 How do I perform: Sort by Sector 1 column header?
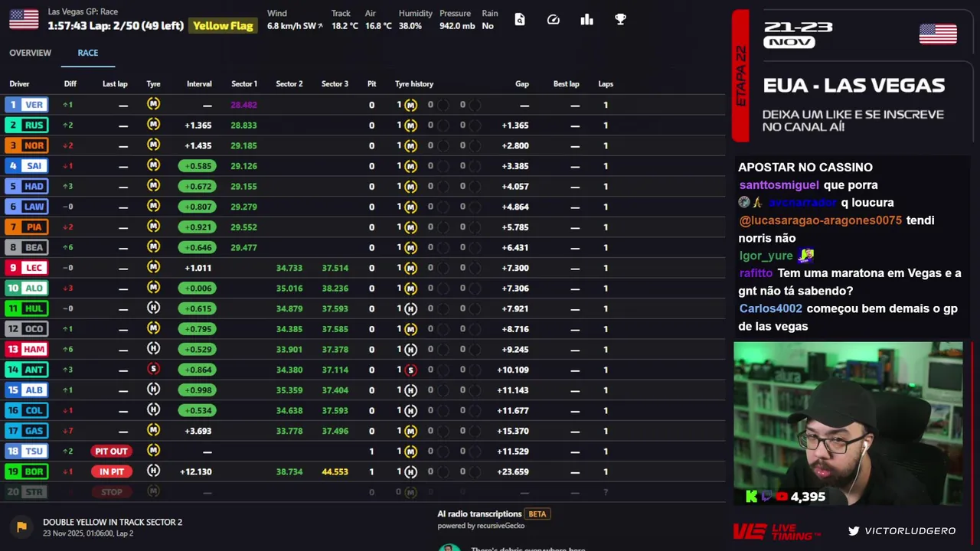244,84
